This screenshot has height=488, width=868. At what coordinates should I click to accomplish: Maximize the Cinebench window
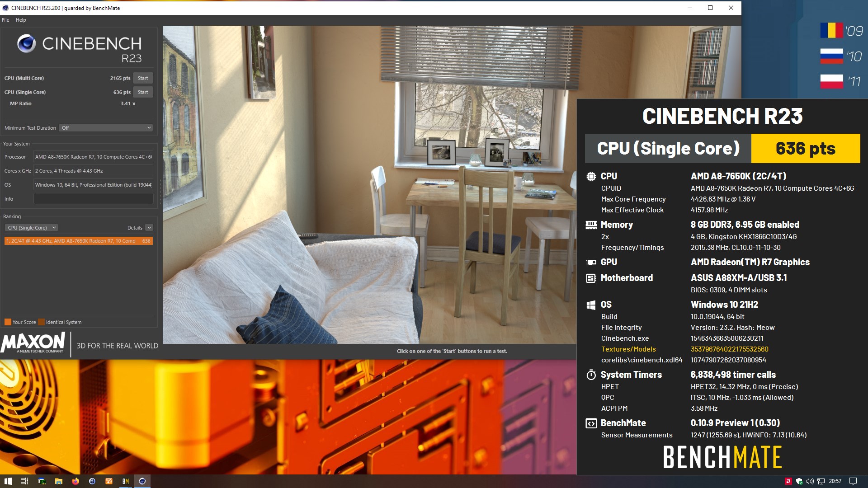point(710,8)
